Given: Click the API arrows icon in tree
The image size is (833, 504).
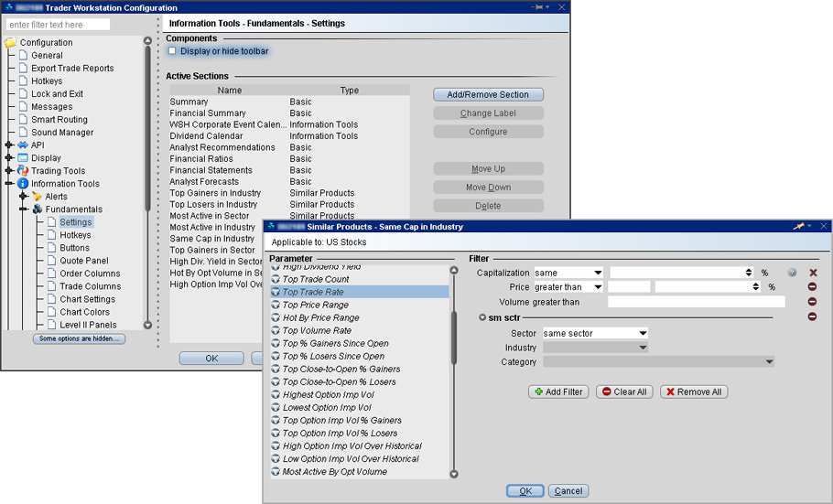Looking at the screenshot, I should click(x=23, y=145).
